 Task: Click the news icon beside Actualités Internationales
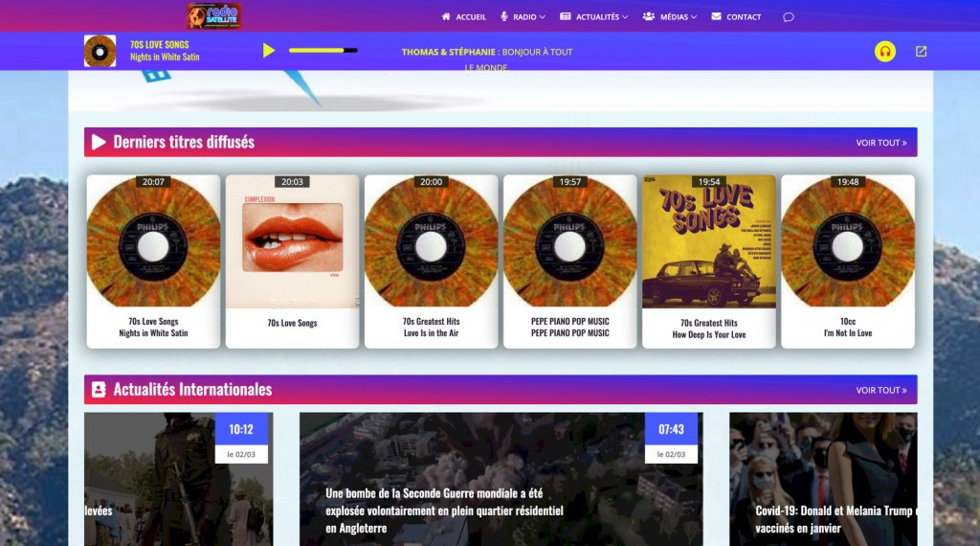click(x=99, y=390)
